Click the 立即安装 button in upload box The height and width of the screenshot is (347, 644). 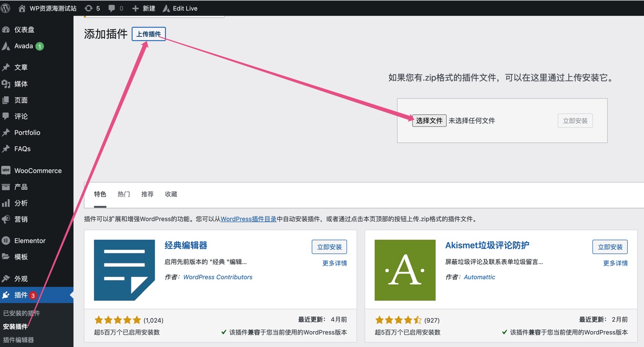click(575, 121)
